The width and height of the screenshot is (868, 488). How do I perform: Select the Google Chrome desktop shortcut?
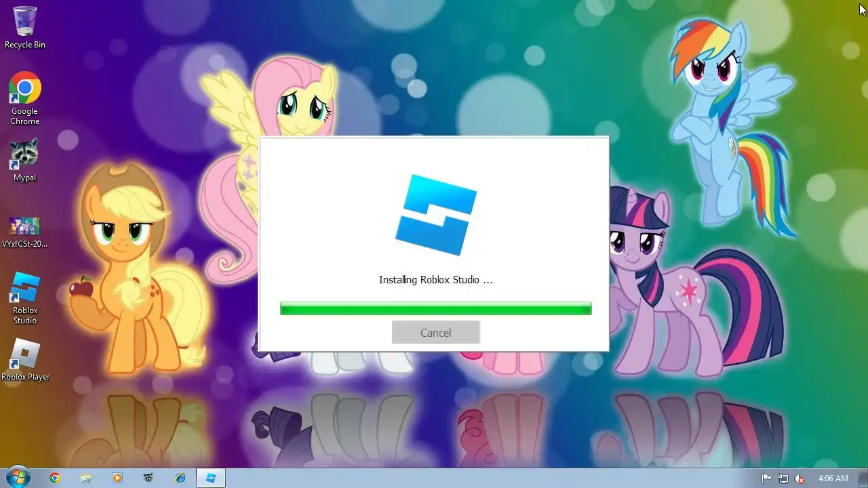coord(25,99)
